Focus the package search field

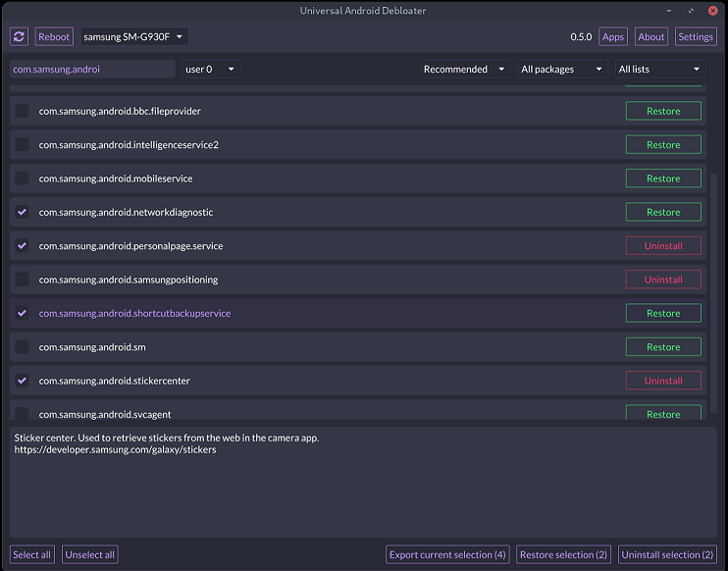point(92,70)
